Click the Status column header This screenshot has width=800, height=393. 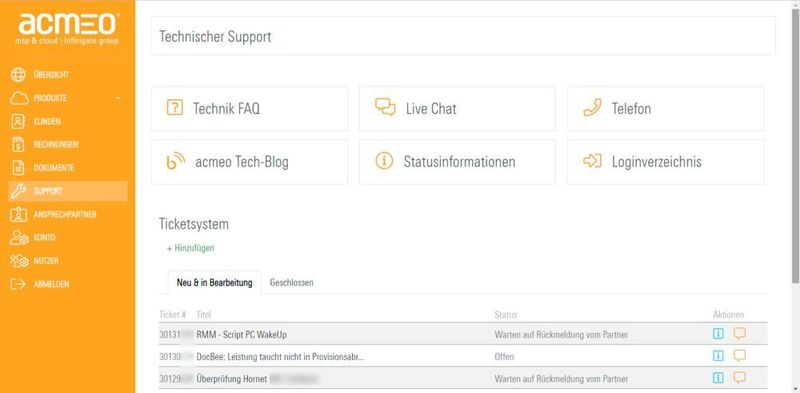click(506, 314)
